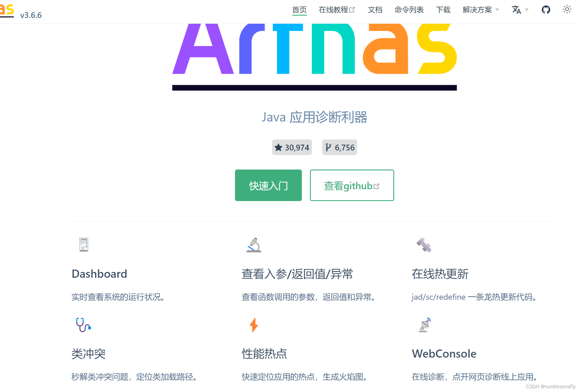Click the wrench icon above 在线热更新
The image size is (580, 392).
424,244
